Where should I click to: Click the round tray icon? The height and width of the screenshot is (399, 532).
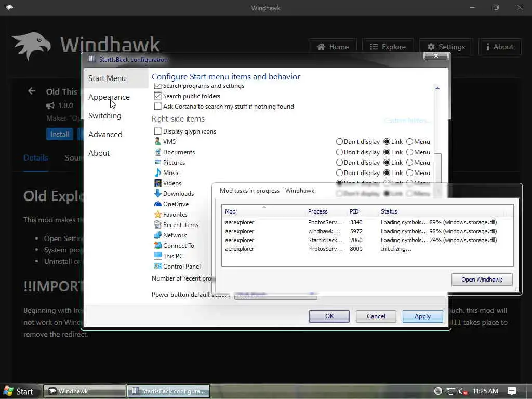tap(438, 391)
